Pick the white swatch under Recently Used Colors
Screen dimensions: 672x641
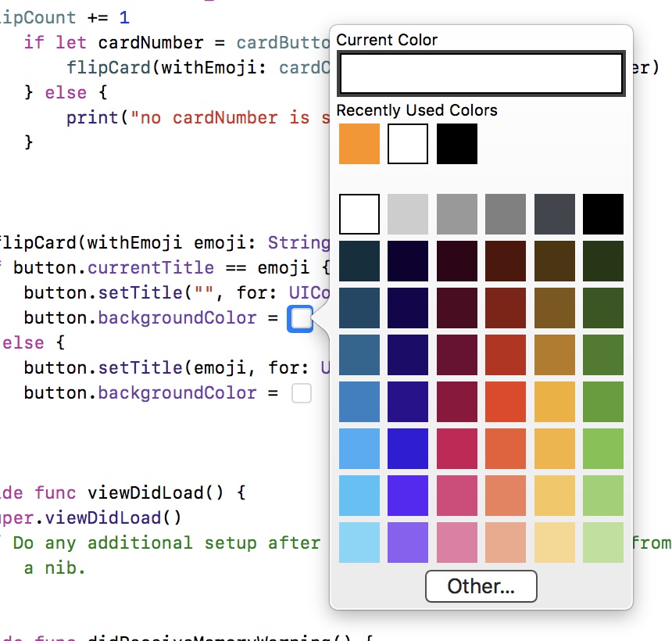(408, 144)
